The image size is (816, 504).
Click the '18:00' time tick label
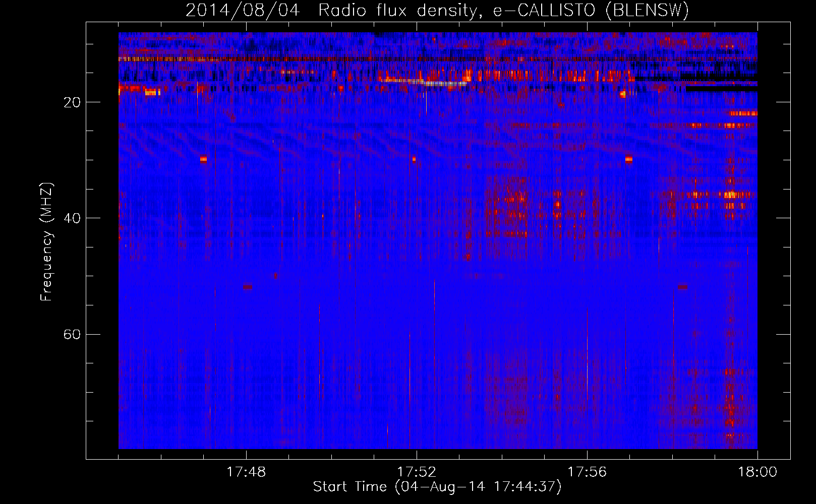tap(757, 472)
